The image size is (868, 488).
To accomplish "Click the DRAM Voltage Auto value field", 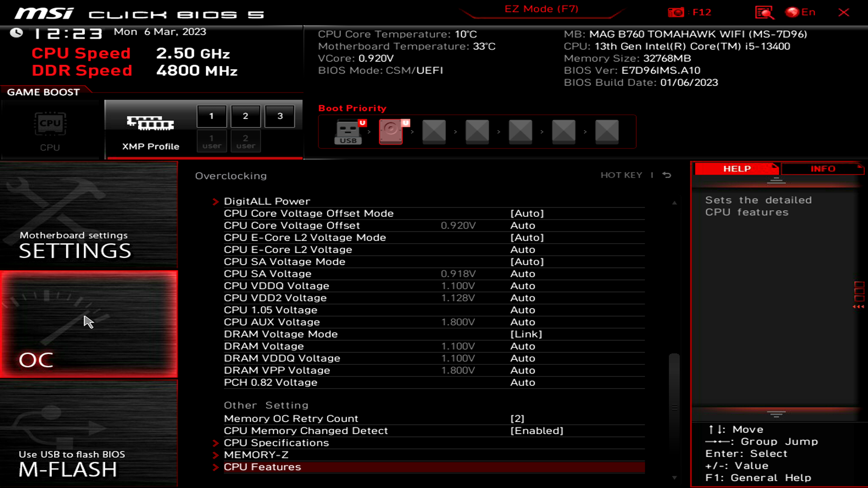I will pyautogui.click(x=523, y=346).
